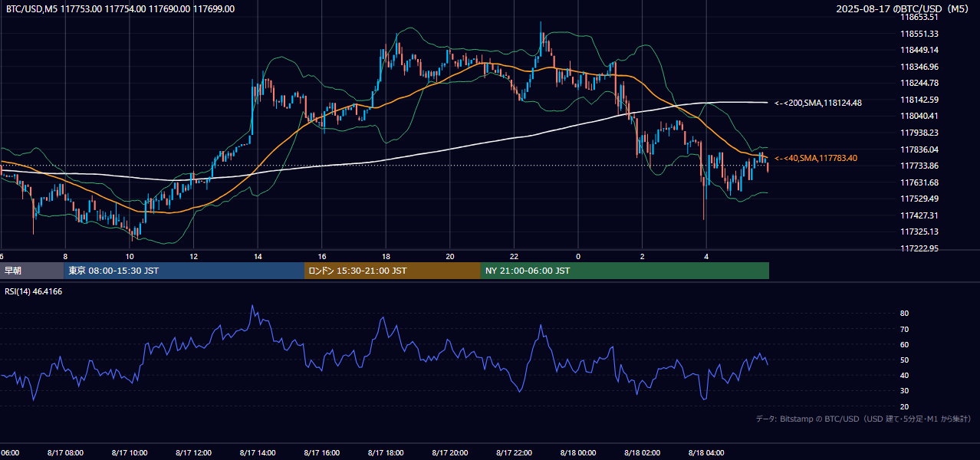Click RSI axis level 20
This screenshot has width=980, height=460.
click(904, 406)
